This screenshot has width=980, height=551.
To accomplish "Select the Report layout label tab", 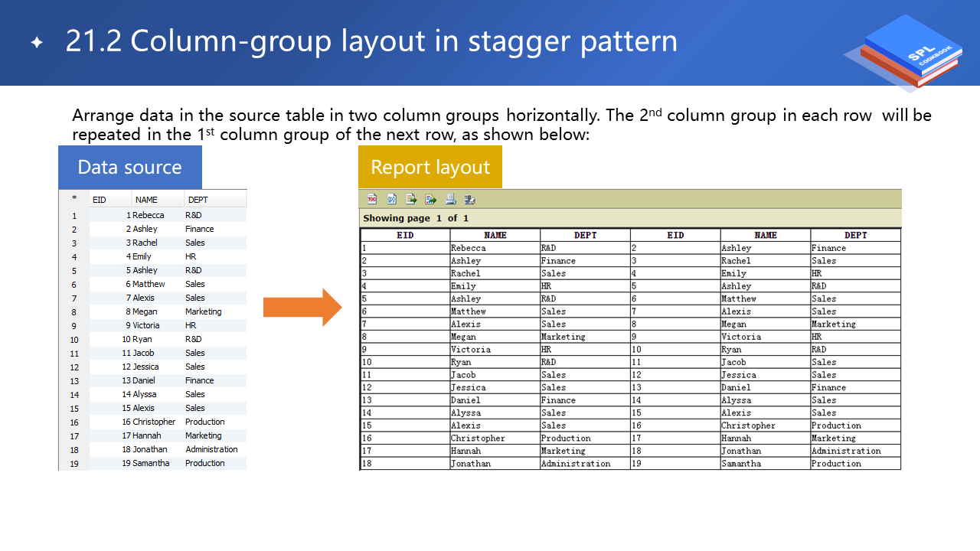I will pos(430,168).
